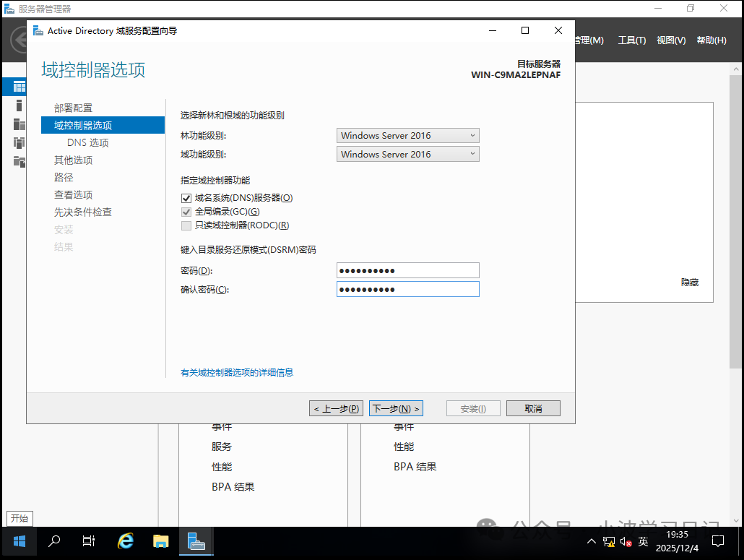Click the 下一步(N) button
The image size is (744, 560).
(x=396, y=408)
